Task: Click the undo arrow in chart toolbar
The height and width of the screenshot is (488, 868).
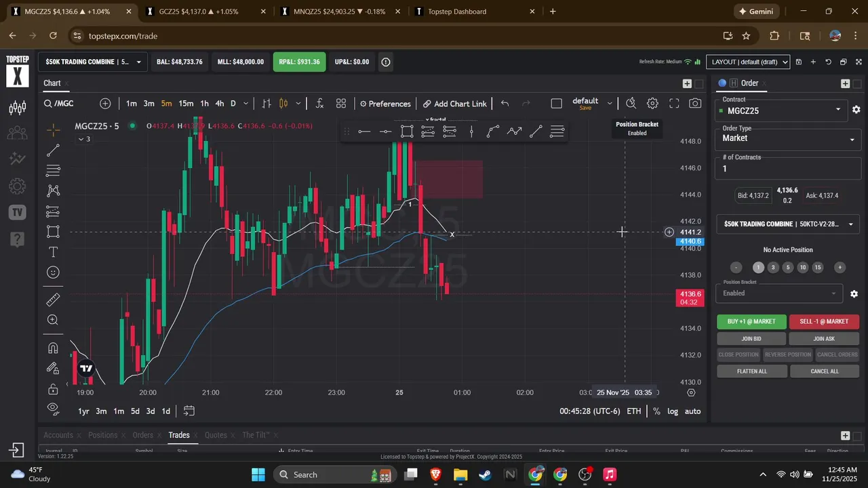Action: (505, 104)
